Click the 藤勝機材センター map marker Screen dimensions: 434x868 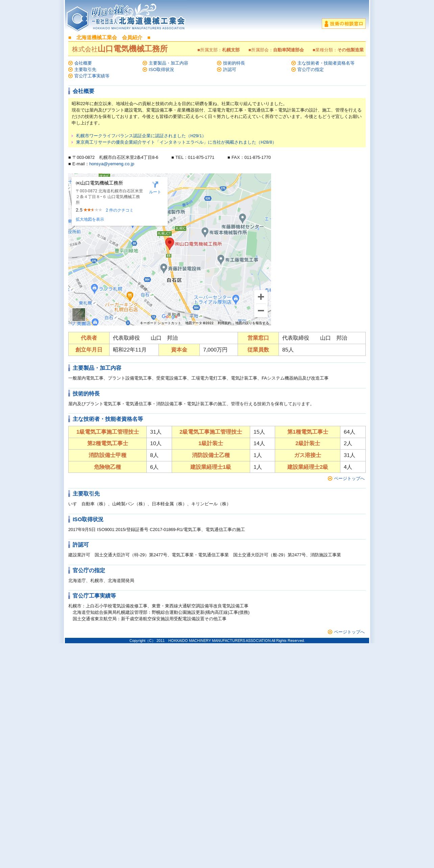242,218
